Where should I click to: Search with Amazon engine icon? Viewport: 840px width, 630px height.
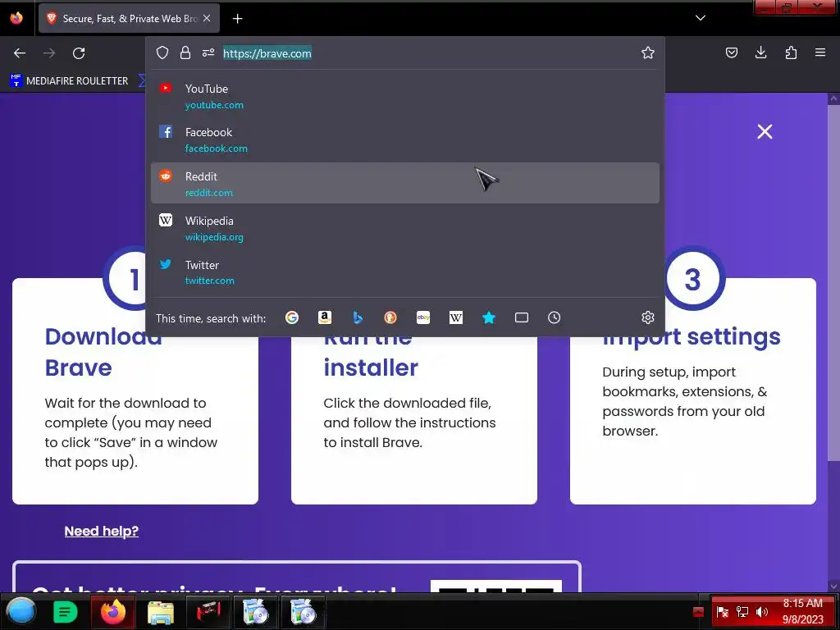[325, 317]
